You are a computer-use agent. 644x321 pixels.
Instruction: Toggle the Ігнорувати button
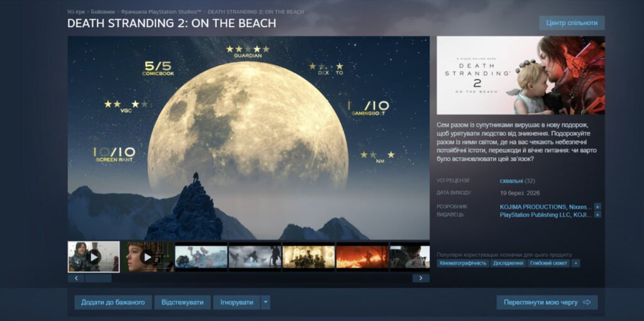coord(236,303)
